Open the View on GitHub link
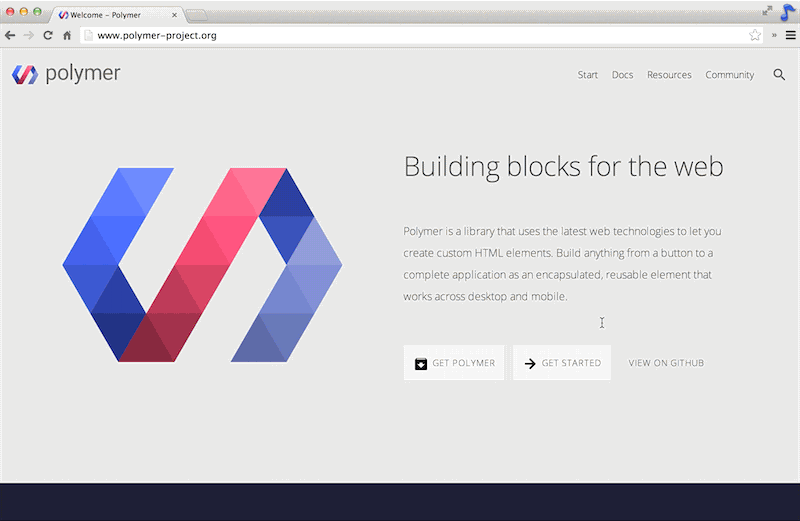 [x=666, y=363]
